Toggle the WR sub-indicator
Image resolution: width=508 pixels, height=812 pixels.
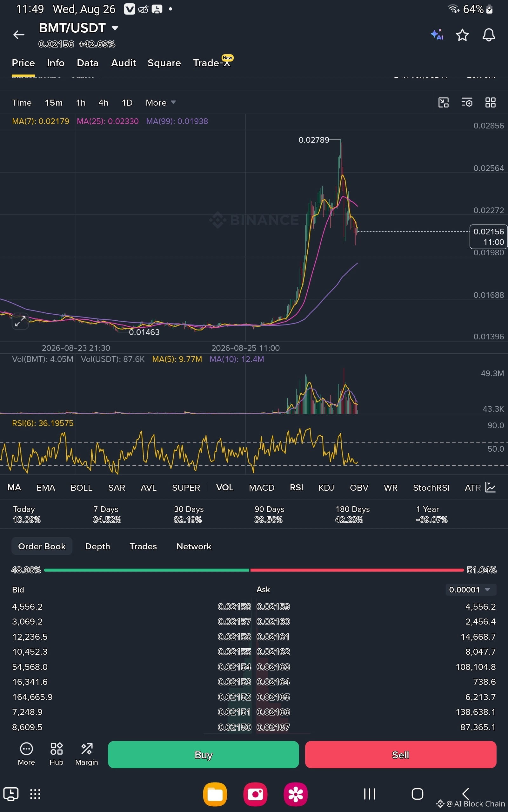(x=391, y=488)
